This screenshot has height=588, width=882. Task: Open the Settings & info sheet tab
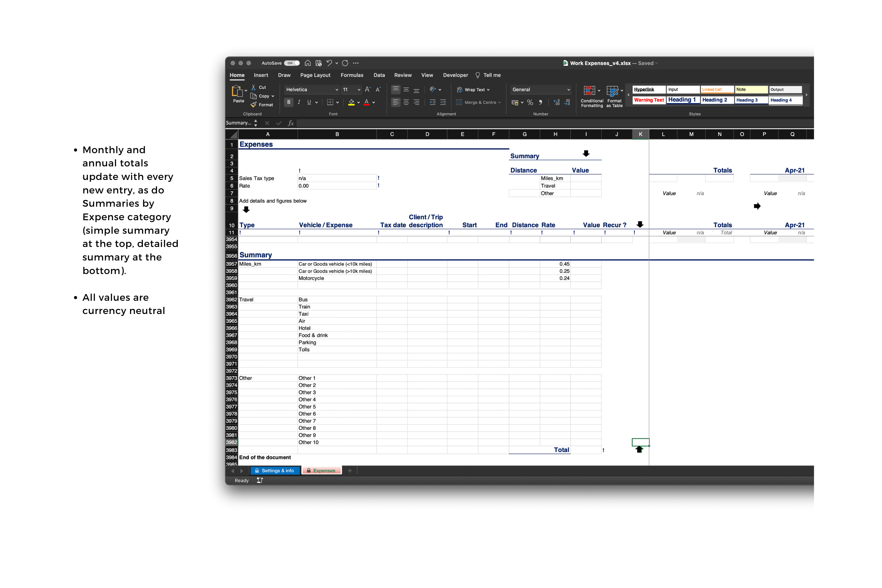(275, 471)
